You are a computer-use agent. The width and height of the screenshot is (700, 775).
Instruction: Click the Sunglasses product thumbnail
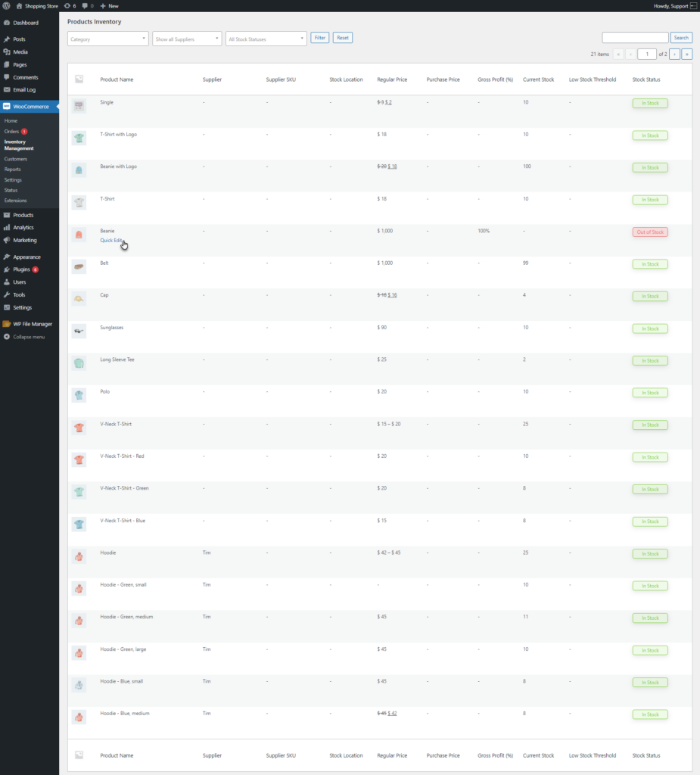click(x=79, y=331)
